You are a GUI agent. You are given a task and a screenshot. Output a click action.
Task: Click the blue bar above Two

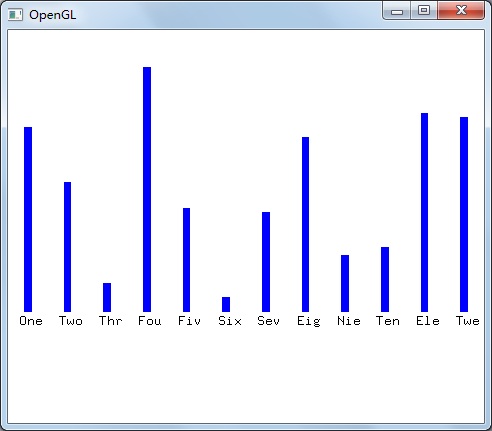tap(67, 247)
